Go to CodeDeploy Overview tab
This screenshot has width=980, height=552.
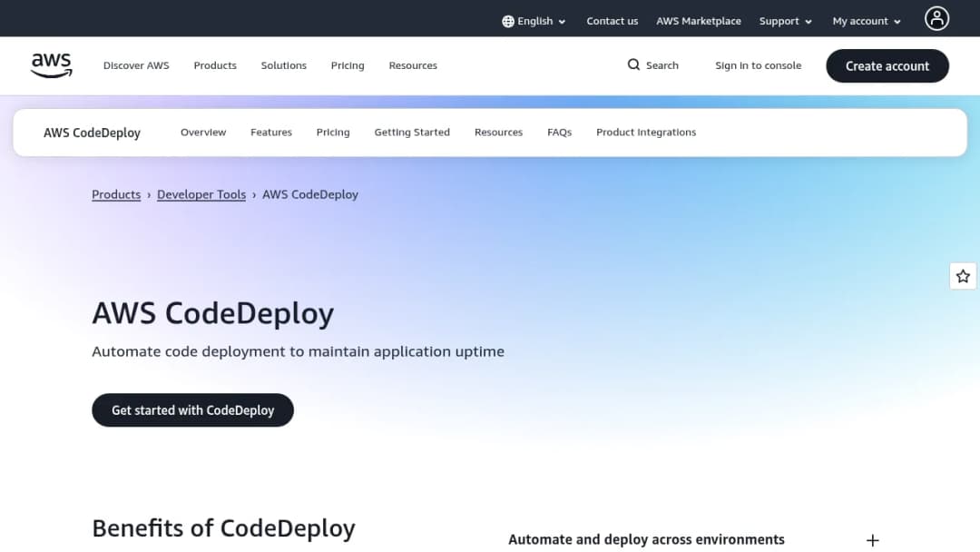point(203,133)
